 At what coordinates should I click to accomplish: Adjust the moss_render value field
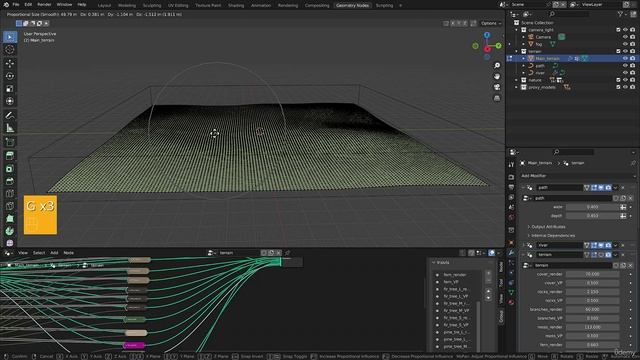(592, 327)
